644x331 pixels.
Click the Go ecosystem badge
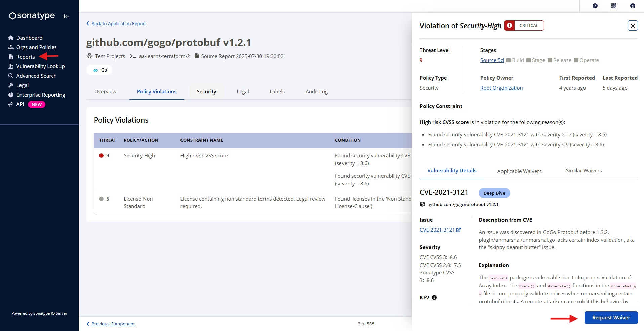coord(99,70)
